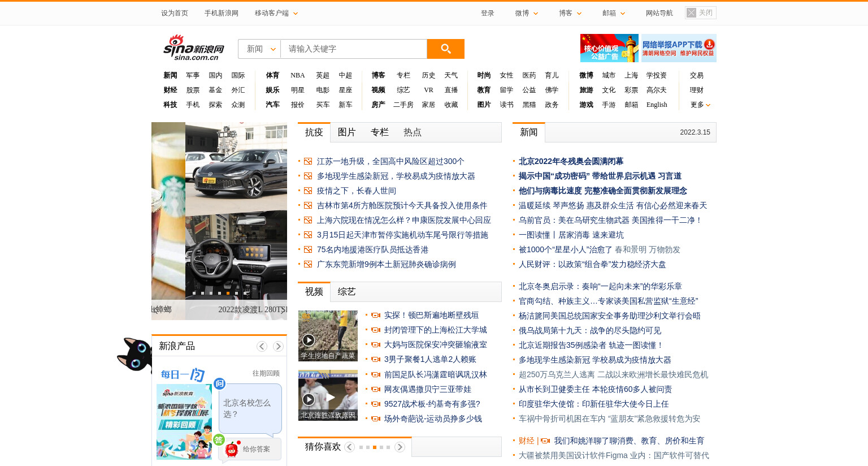Play the 北京连胜强敌原因 video thumbnail
The image size is (868, 466).
328,395
